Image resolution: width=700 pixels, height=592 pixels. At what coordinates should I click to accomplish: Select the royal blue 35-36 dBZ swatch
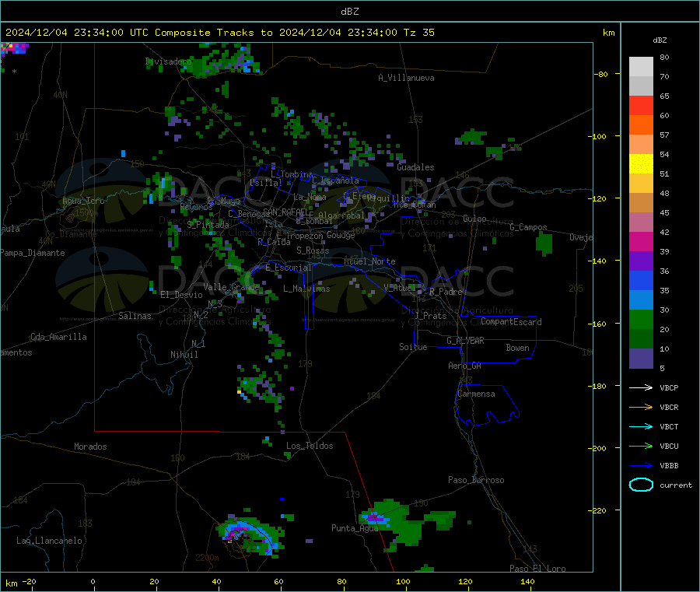(x=641, y=280)
